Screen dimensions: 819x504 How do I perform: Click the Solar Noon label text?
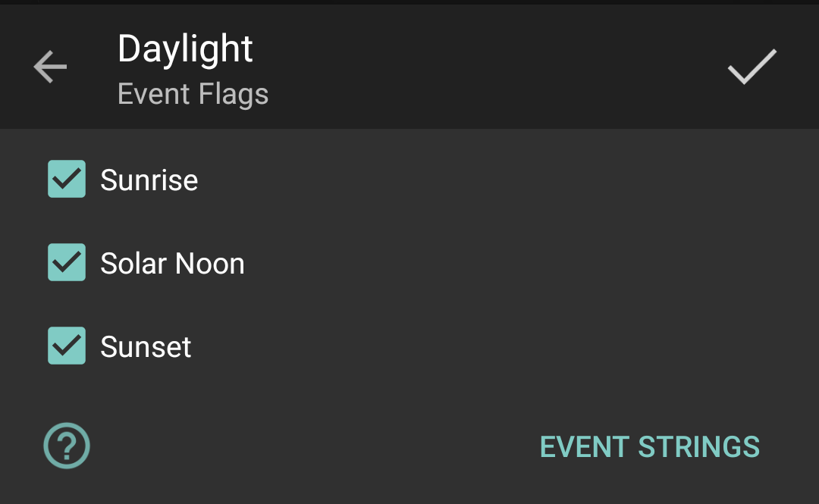point(172,264)
